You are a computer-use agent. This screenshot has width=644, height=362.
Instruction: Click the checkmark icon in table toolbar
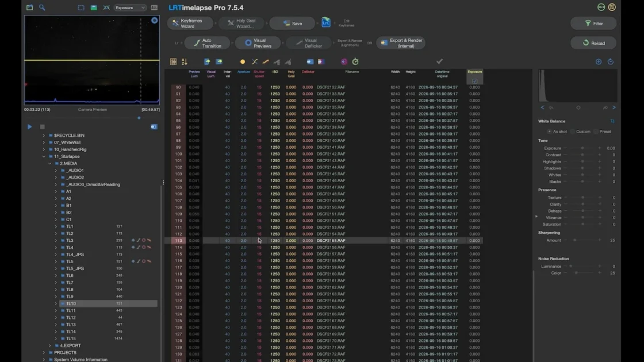pos(439,61)
